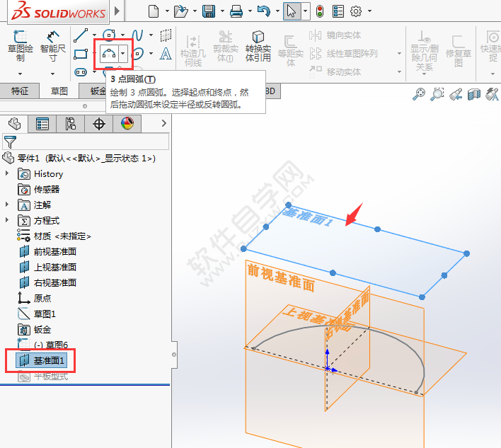This screenshot has height=448, width=501.
Task: Click the feature tree filter field
Action: [86, 142]
